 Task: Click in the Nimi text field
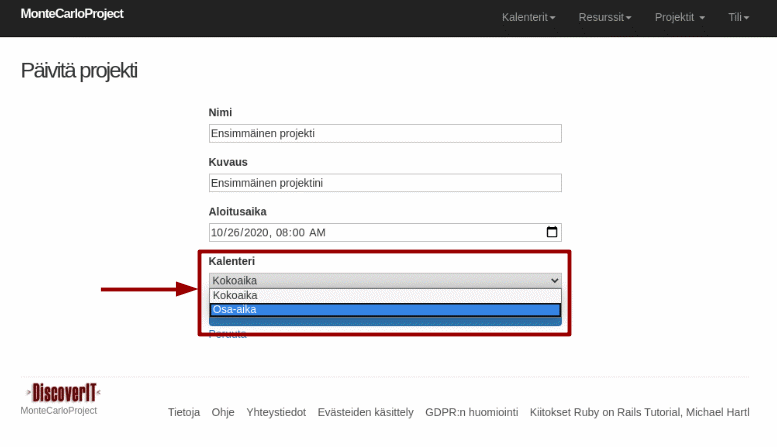point(385,133)
